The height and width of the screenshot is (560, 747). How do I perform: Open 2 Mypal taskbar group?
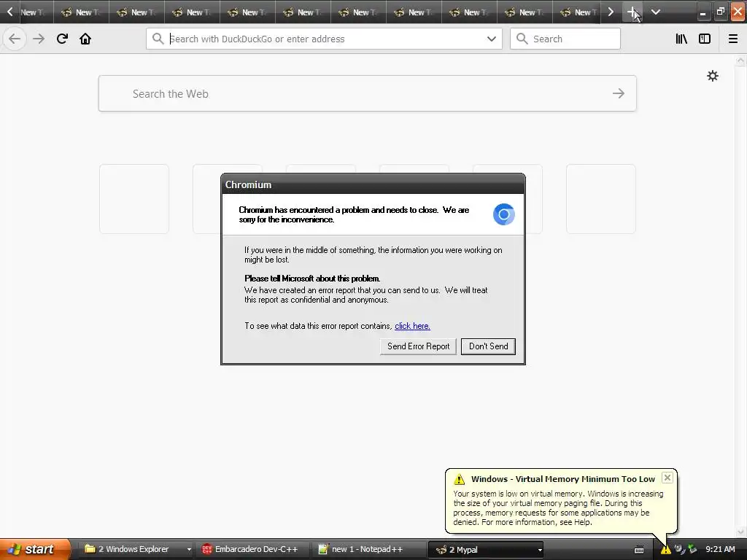coord(486,550)
